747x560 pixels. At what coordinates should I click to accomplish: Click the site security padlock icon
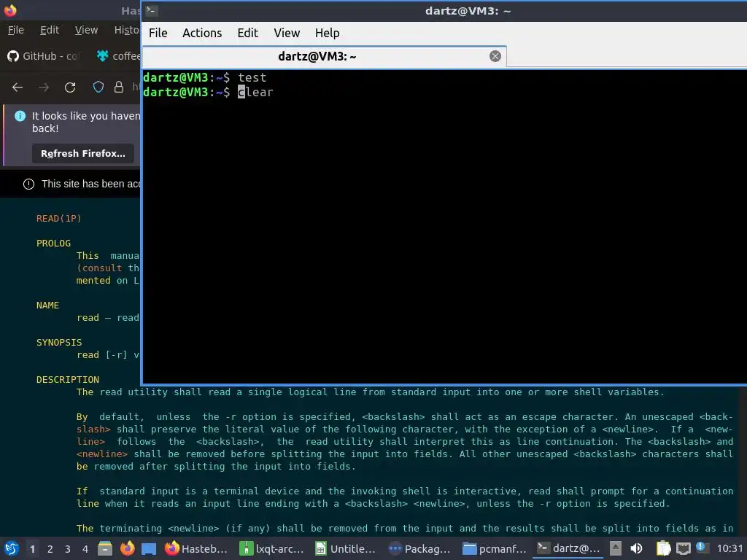coord(119,87)
